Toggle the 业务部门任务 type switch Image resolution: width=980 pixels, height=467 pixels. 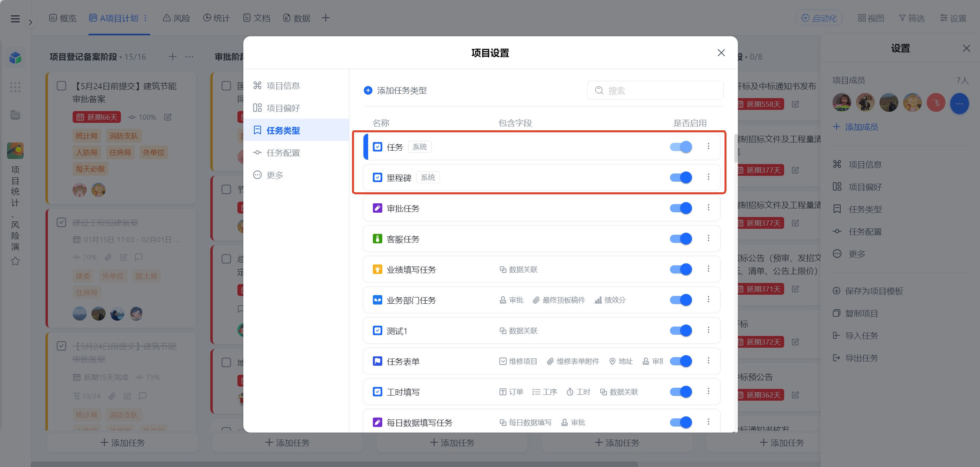click(681, 300)
